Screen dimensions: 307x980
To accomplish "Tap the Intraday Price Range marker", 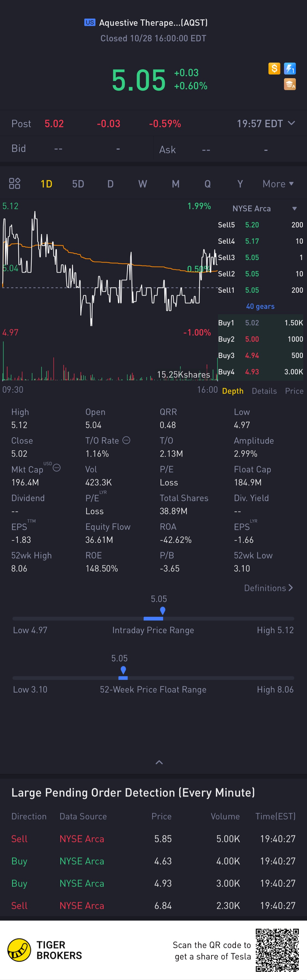I will [x=163, y=611].
